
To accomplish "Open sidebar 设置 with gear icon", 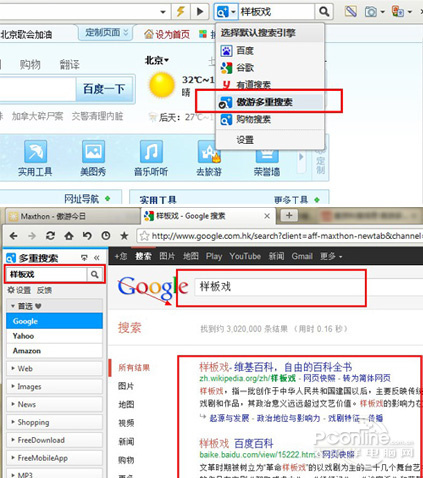I will pyautogui.click(x=19, y=290).
